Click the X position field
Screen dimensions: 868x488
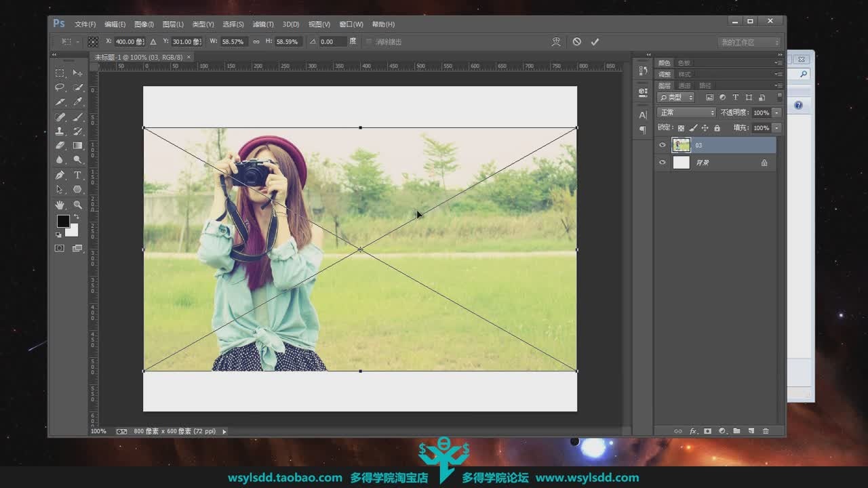click(x=130, y=42)
